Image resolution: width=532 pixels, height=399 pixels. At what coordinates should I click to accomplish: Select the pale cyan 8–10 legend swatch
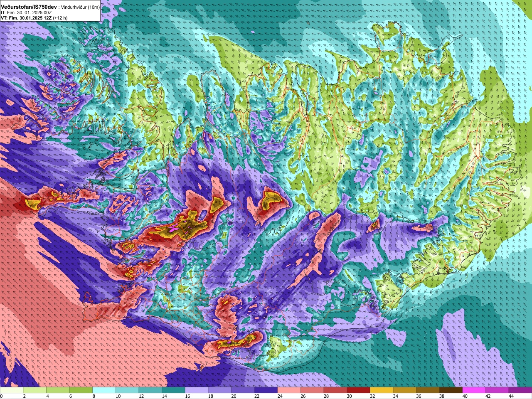click(x=104, y=390)
